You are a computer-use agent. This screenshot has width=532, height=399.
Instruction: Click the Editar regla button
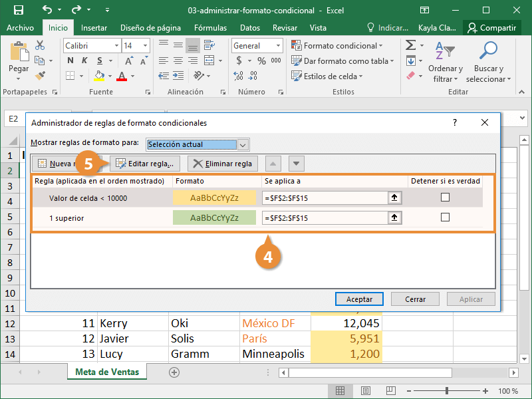pos(145,164)
